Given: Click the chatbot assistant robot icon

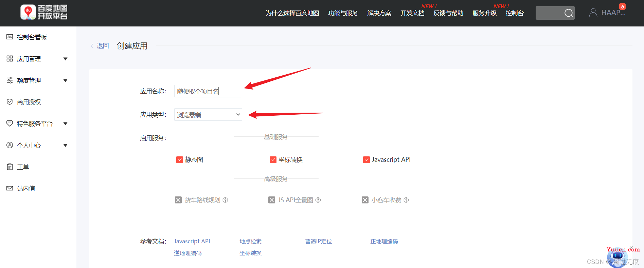Looking at the screenshot, I should click(x=618, y=259).
